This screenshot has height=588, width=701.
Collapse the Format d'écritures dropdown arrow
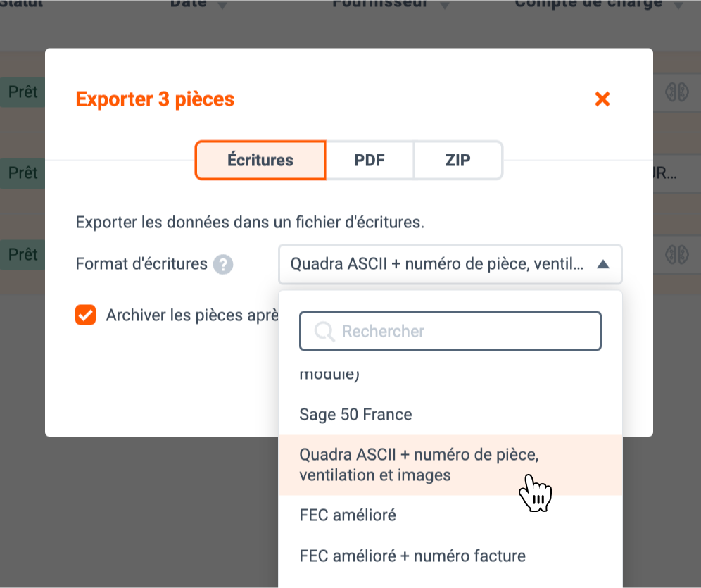click(603, 264)
